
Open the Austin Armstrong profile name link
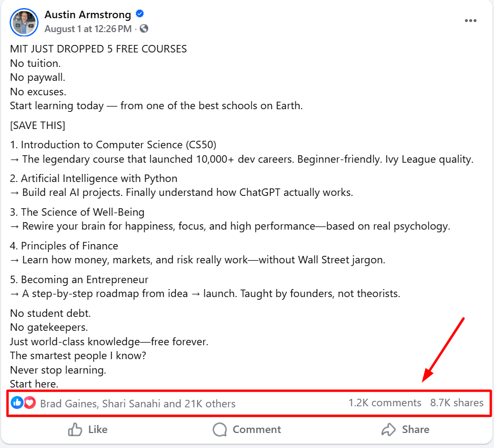(88, 14)
